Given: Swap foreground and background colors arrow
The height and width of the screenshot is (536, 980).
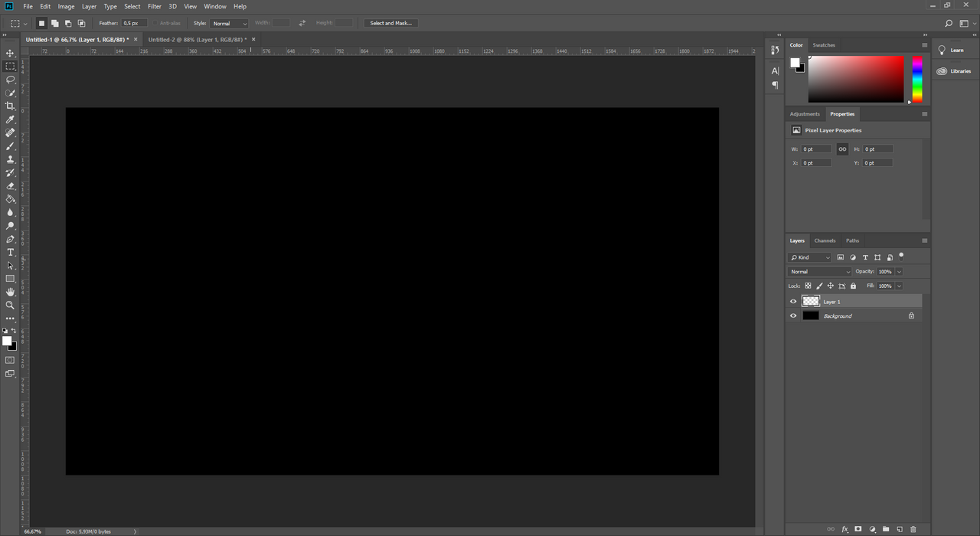Looking at the screenshot, I should tap(14, 331).
